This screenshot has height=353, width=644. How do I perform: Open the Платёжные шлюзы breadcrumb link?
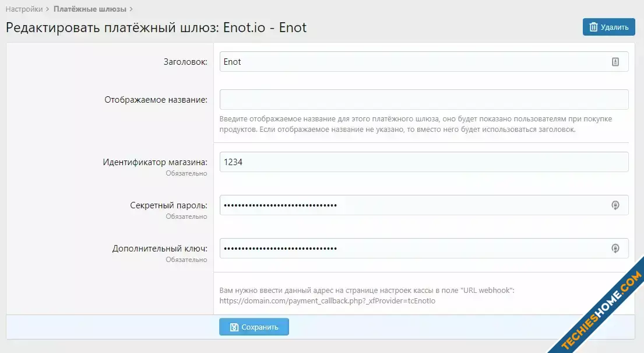click(90, 9)
